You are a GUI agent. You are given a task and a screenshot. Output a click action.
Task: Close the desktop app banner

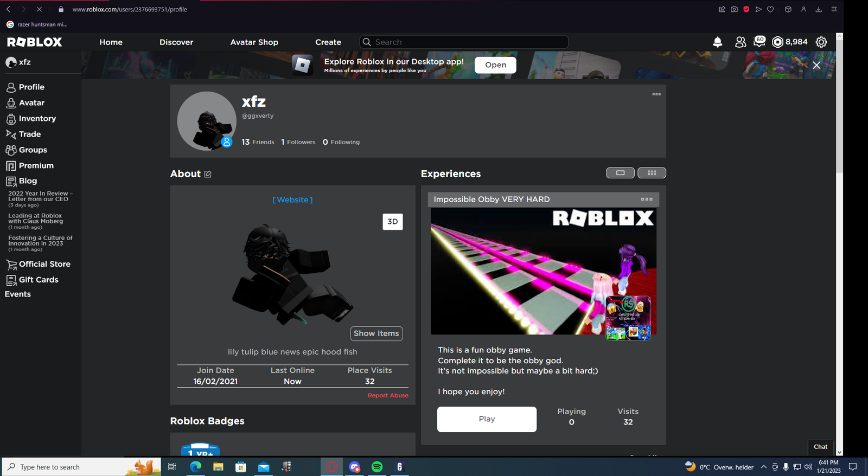(816, 65)
